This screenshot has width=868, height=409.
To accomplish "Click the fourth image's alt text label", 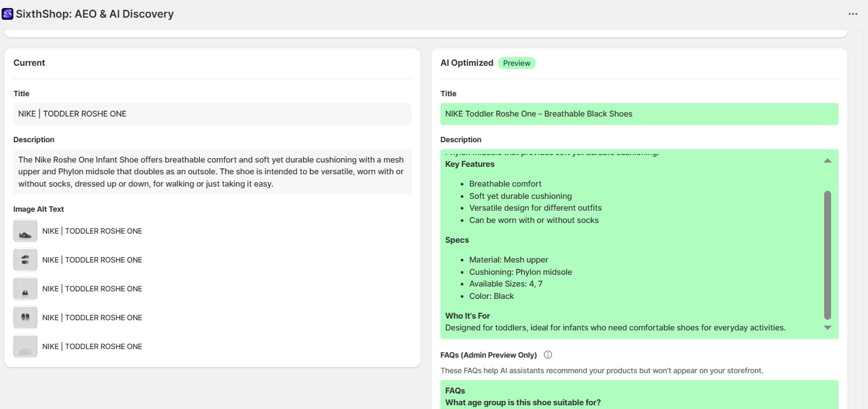I will [92, 318].
